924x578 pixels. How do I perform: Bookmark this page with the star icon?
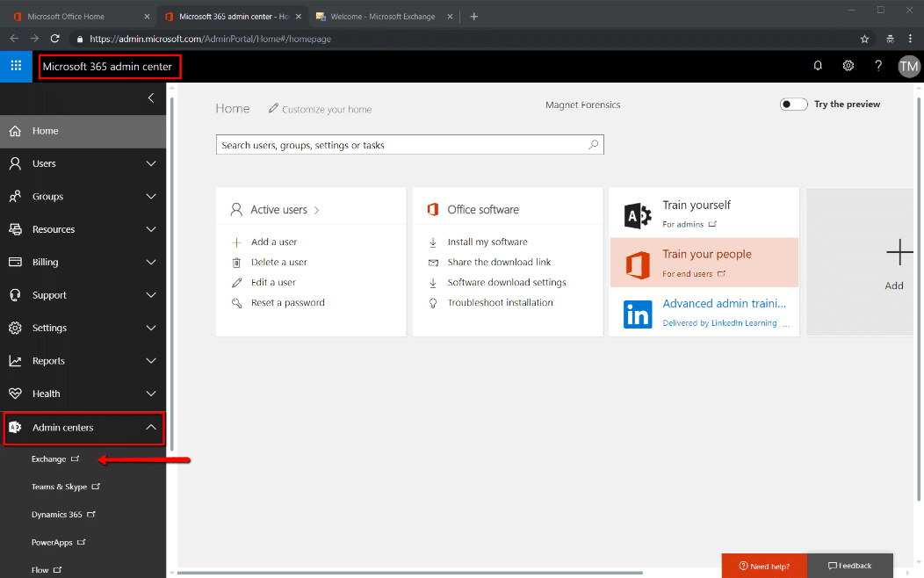click(x=864, y=39)
